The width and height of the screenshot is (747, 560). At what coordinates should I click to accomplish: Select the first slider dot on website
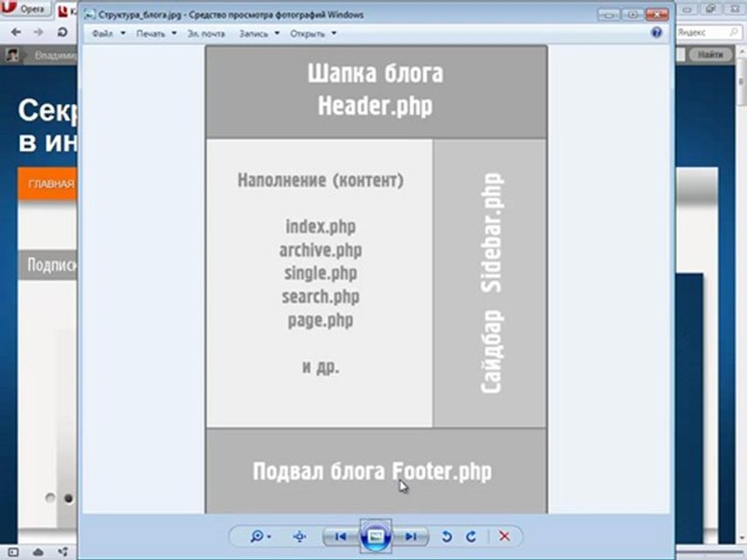click(50, 498)
